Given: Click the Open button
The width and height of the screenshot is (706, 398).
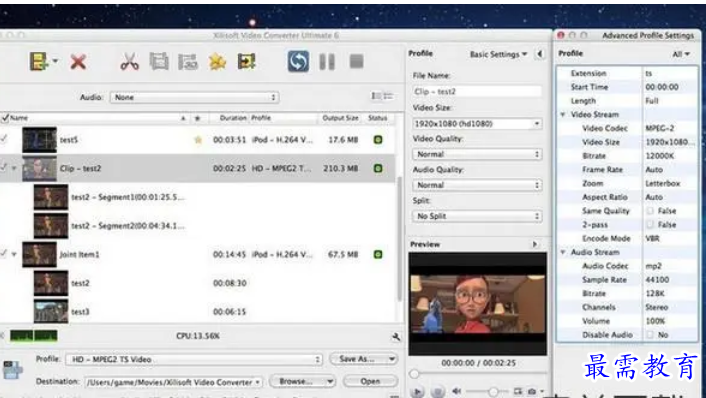Looking at the screenshot, I should pos(370,381).
